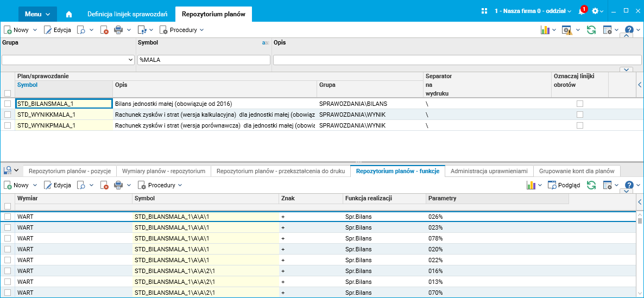Image resolution: width=644 pixels, height=298 pixels.
Task: Open the Administracja uprawnieniami tab
Action: tap(489, 171)
